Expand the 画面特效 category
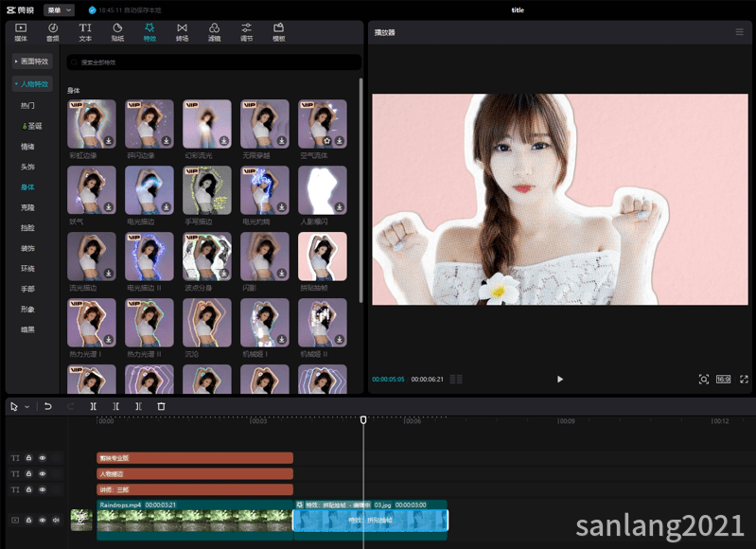This screenshot has height=549, width=756. [x=32, y=62]
